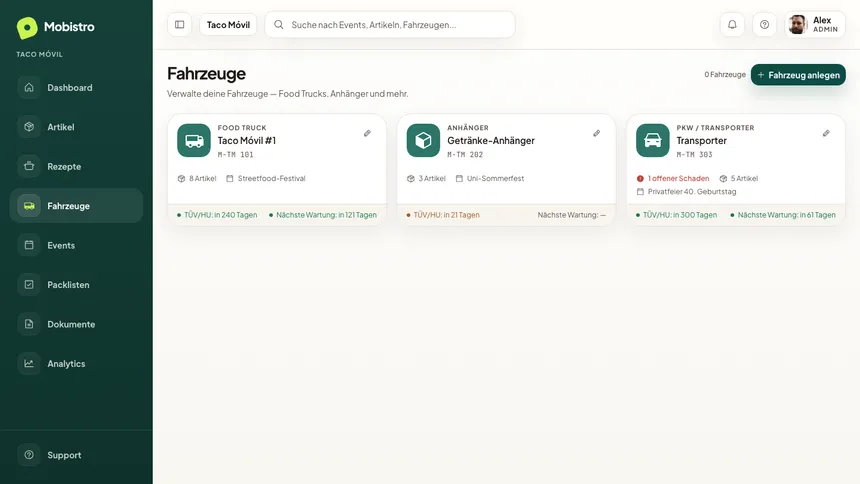Viewport: 860px width, 484px height.
Task: Open the Artikel sidebar item
Action: coord(76,127)
